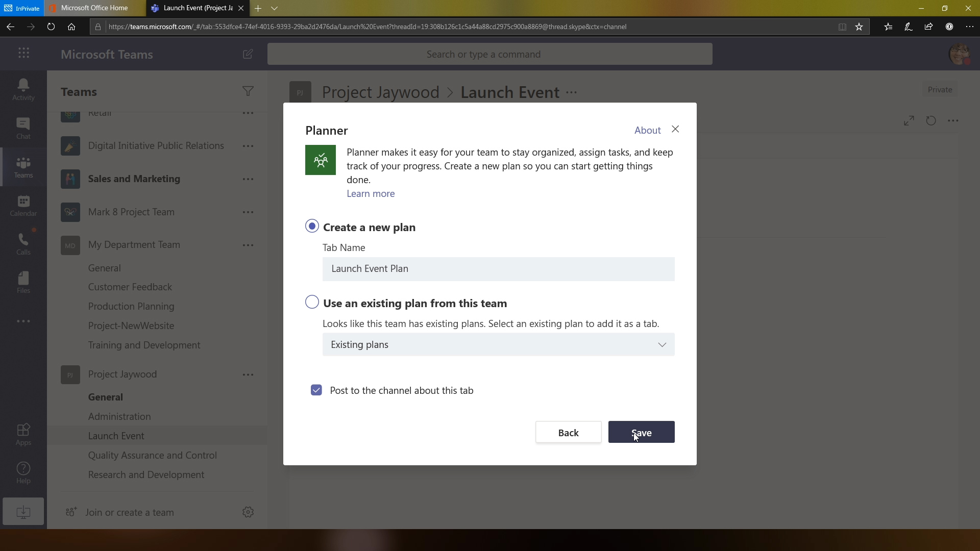Click the Back button
The image size is (980, 551).
[x=568, y=432]
